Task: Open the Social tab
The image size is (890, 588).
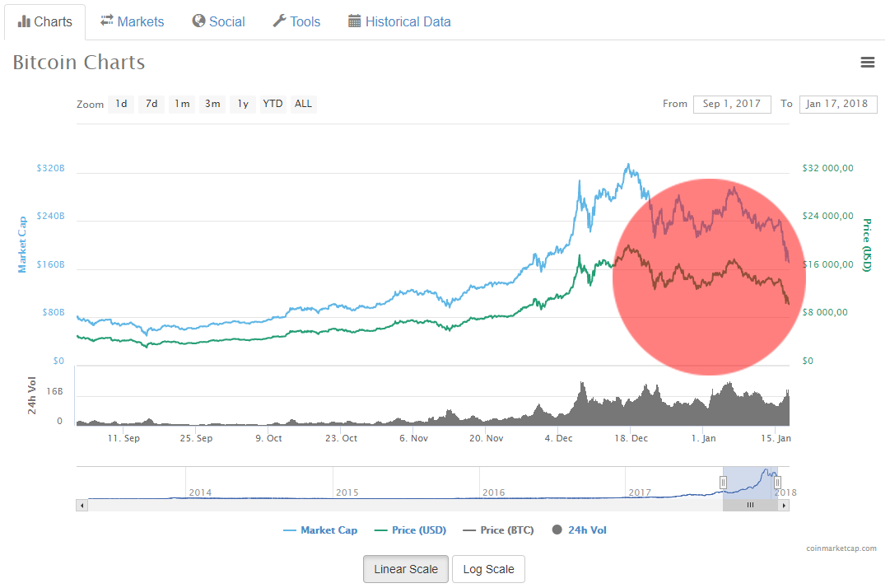Action: coord(218,21)
